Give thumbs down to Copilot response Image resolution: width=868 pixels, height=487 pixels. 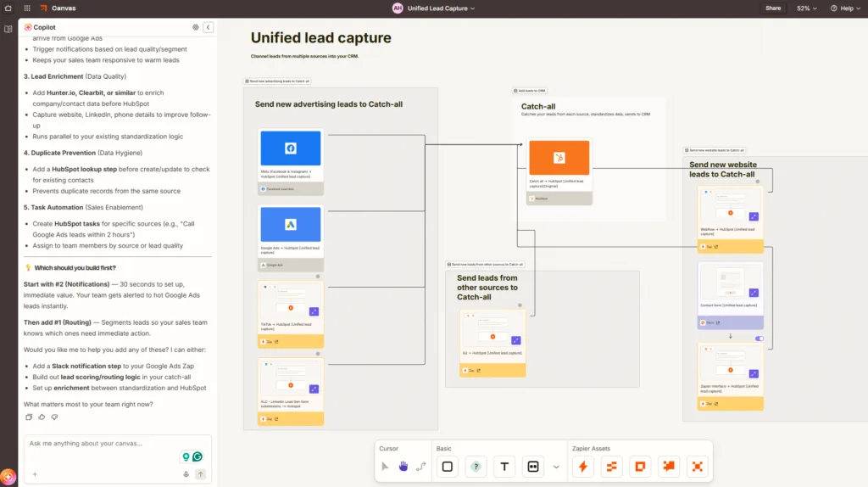54,417
